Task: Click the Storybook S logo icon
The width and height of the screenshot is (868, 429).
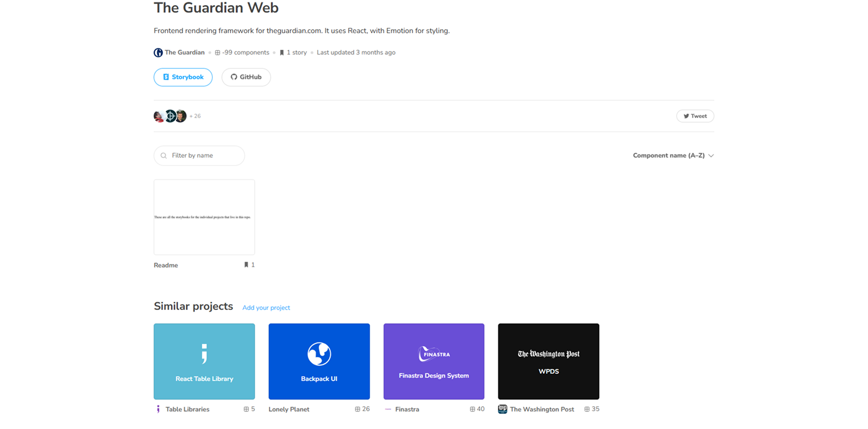Action: (x=166, y=77)
